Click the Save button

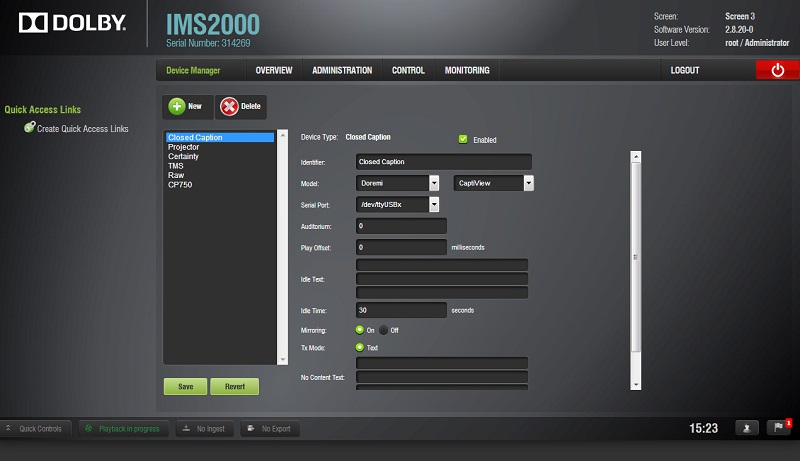(186, 387)
